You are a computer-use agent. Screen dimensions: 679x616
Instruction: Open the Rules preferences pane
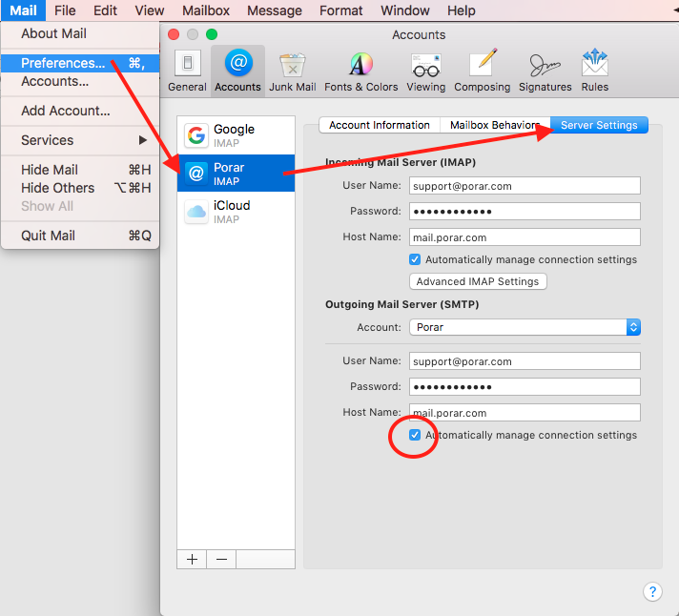[x=594, y=71]
